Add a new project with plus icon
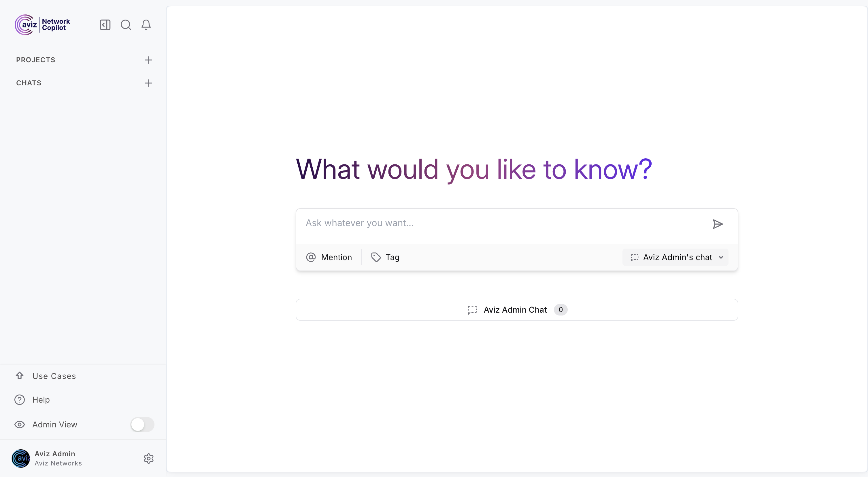Viewport: 868px width, 477px height. pyautogui.click(x=149, y=60)
